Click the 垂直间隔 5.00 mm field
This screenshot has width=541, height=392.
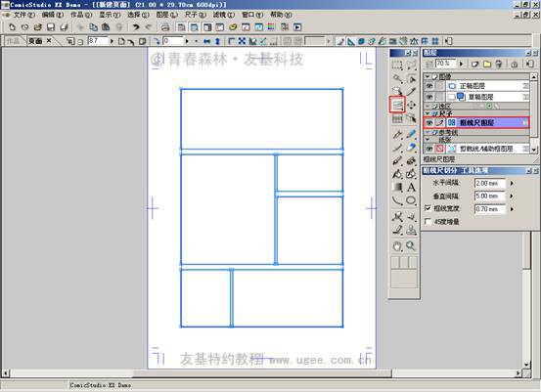(x=490, y=196)
